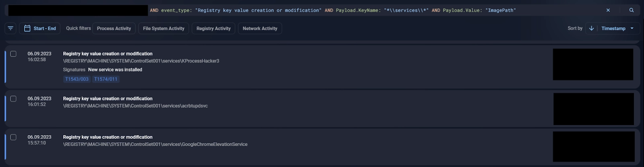This screenshot has width=644, height=167.
Task: Click the 15:57:10 timestamp
Action: (x=37, y=143)
